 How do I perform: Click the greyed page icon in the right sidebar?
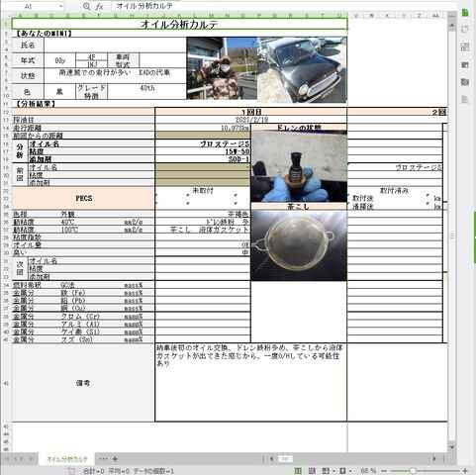[465, 99]
